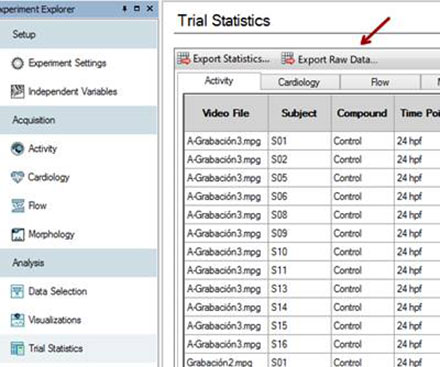The height and width of the screenshot is (367, 440).
Task: Sort by Time Point column header
Action: click(417, 113)
